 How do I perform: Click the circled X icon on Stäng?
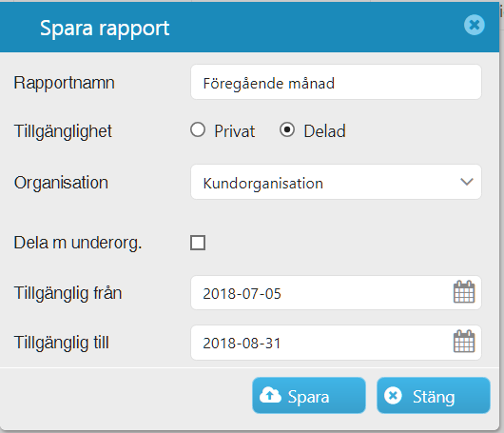click(393, 395)
